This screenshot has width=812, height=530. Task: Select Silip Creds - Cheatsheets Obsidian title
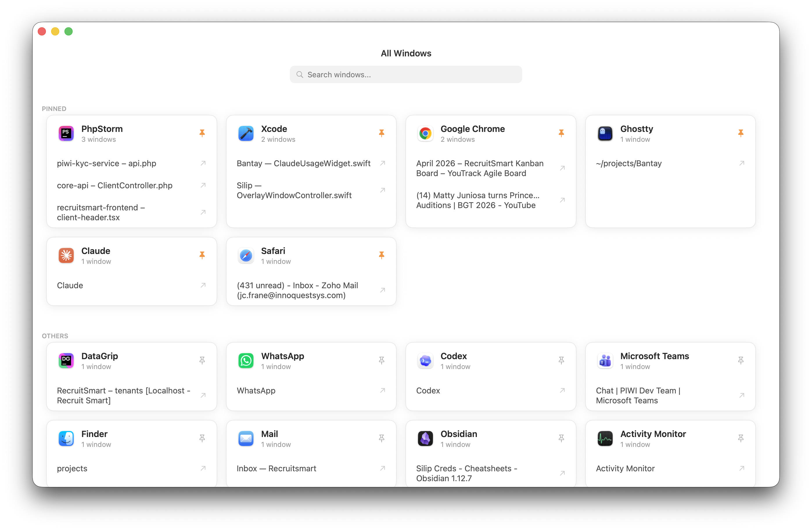click(x=466, y=473)
